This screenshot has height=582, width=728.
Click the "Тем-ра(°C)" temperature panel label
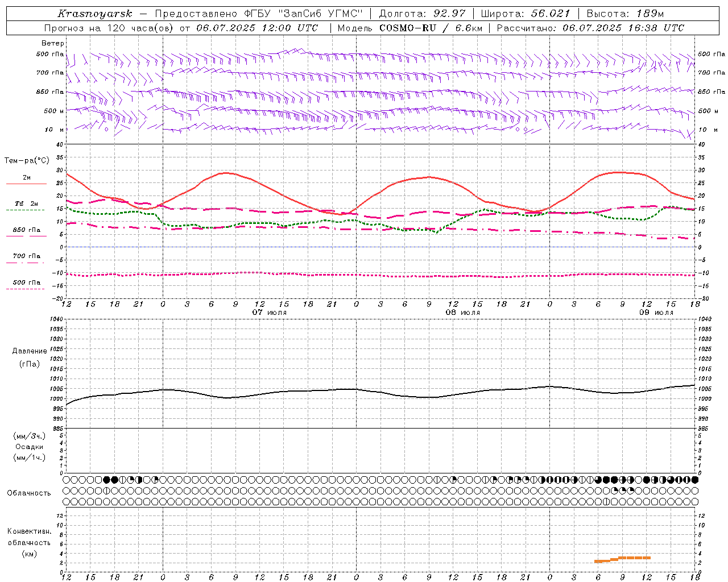pyautogui.click(x=27, y=161)
